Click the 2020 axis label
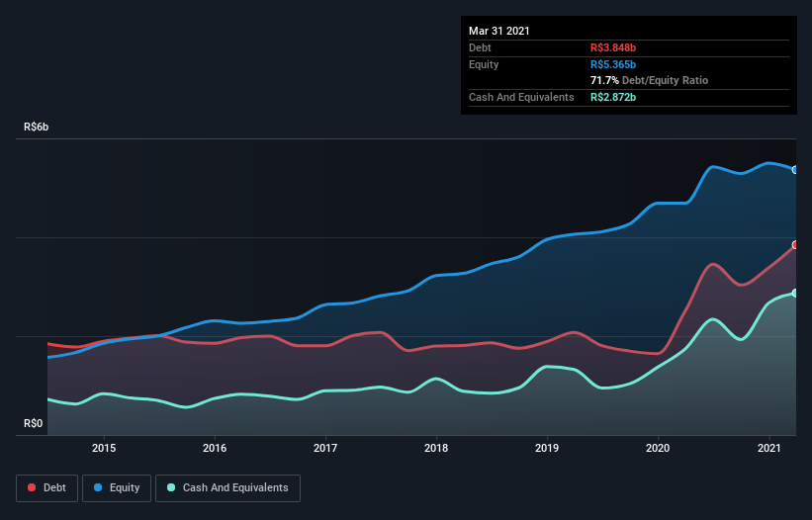812x520 pixels. (x=658, y=448)
